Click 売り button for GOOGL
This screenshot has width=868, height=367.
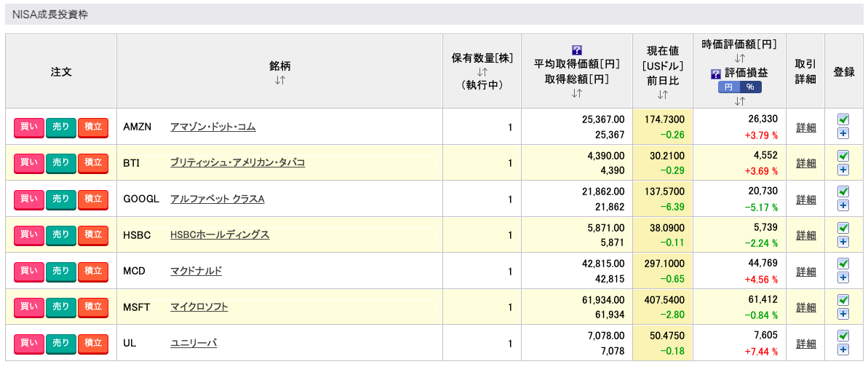[x=61, y=199]
